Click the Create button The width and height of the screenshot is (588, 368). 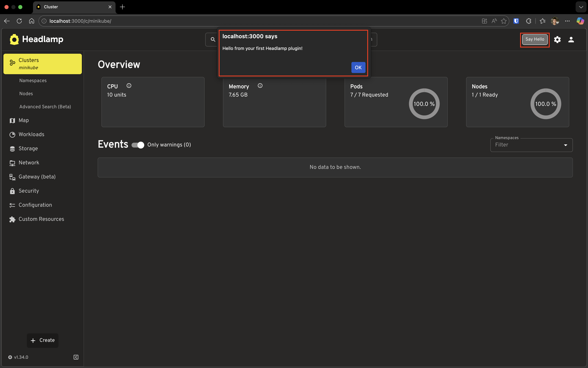pyautogui.click(x=42, y=340)
